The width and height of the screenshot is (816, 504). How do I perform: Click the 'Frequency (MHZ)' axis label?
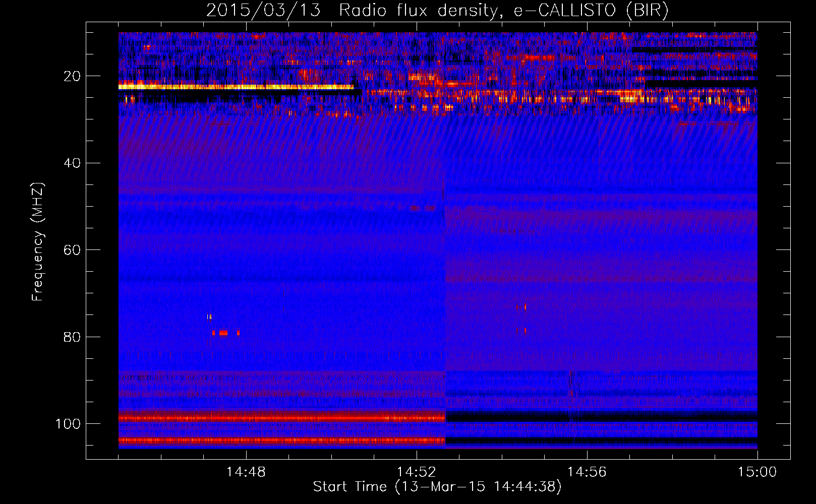click(38, 242)
